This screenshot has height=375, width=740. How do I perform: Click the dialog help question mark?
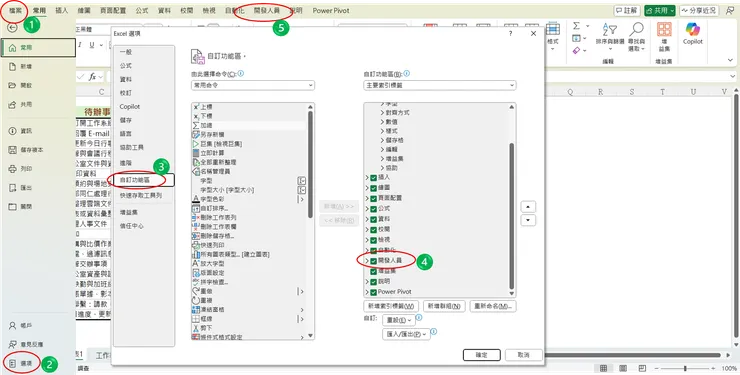(x=511, y=34)
